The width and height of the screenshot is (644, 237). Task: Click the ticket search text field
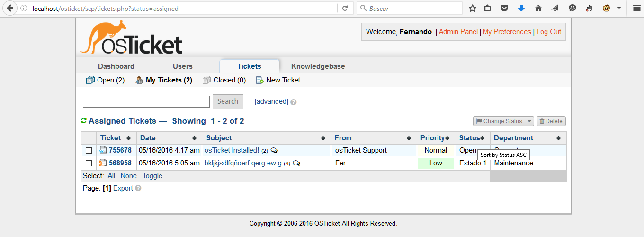146,101
